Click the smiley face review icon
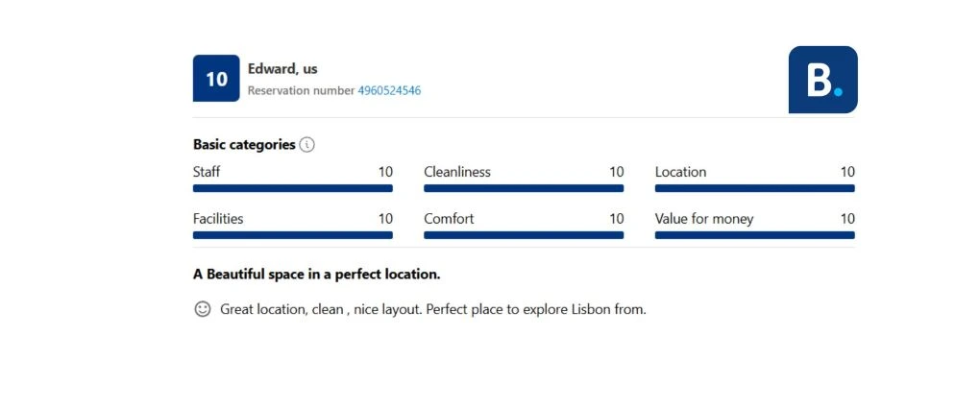This screenshot has height=408, width=980. click(203, 309)
